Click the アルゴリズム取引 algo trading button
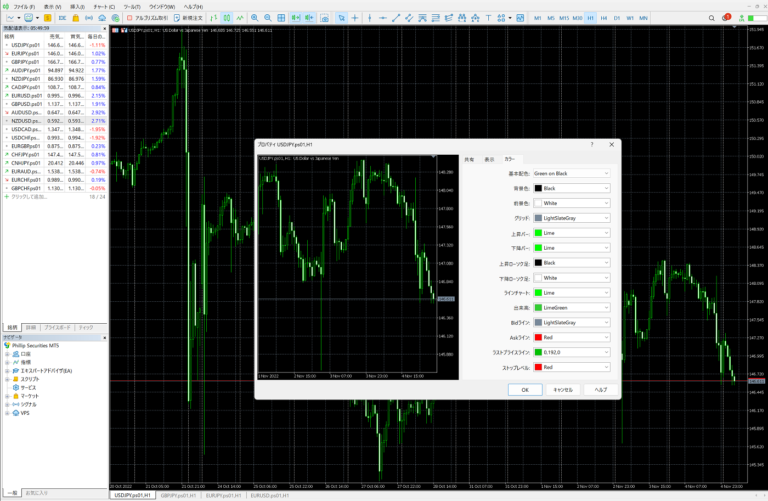The image size is (768, 501). [x=141, y=18]
